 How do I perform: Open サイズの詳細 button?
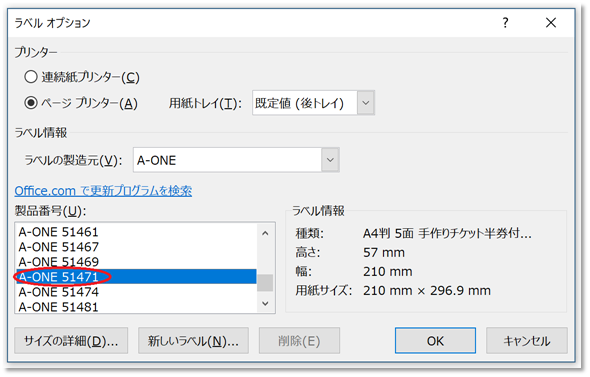[71, 341]
